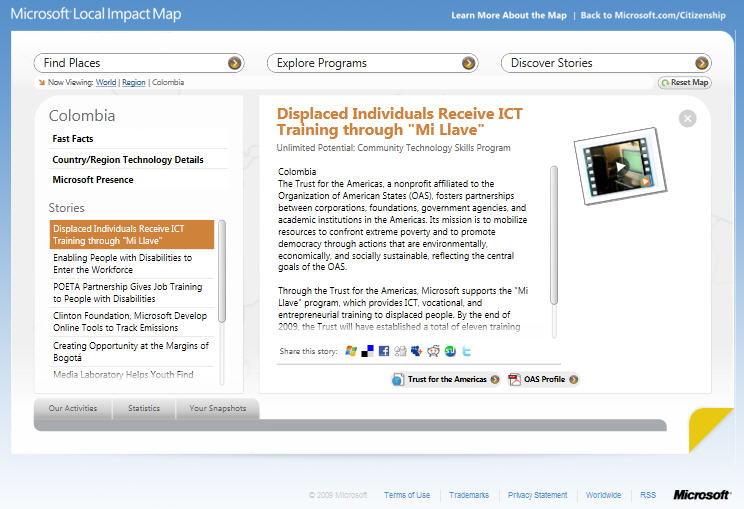Share story on Delicious
The width and height of the screenshot is (744, 509).
click(367, 351)
